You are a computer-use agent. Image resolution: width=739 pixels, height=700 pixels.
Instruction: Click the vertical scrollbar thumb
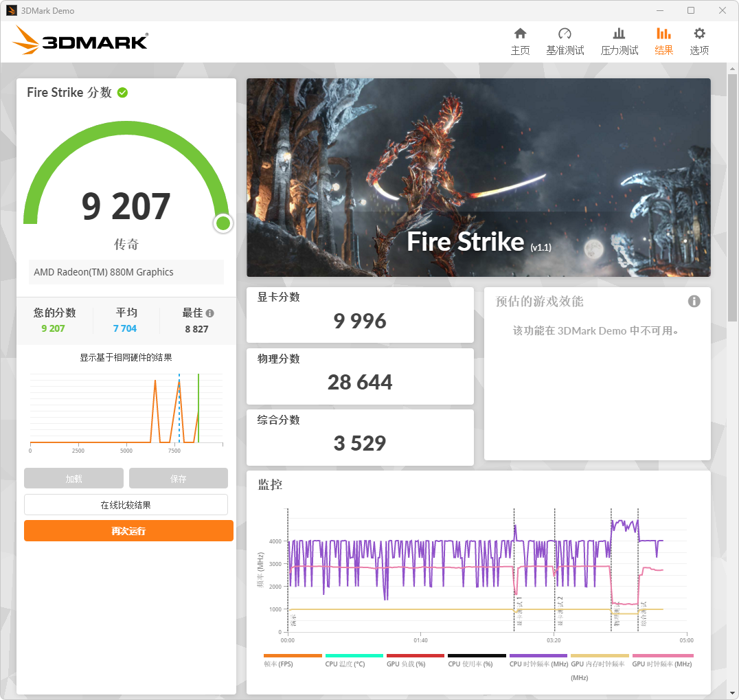click(732, 198)
